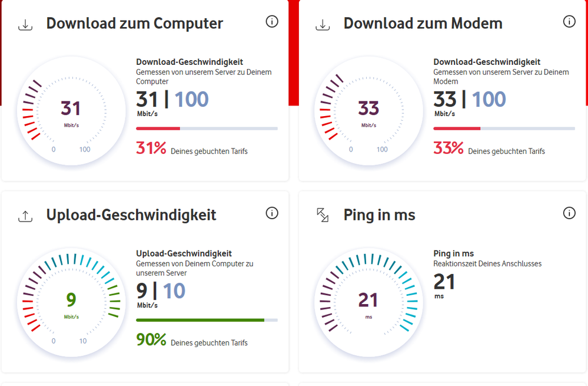Screen dimensions: 588x386
Task: Open the info icon on the Ping in ms card
Action: (x=569, y=213)
